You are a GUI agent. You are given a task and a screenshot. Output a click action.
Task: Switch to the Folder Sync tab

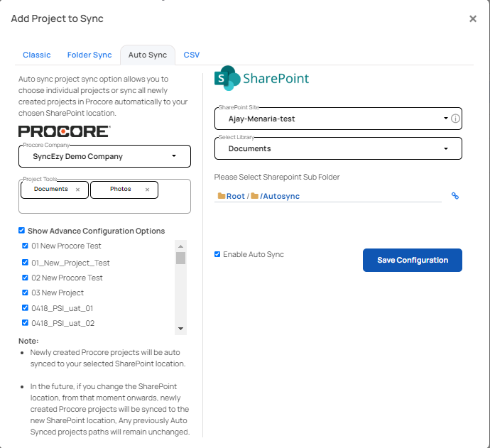[x=89, y=55]
